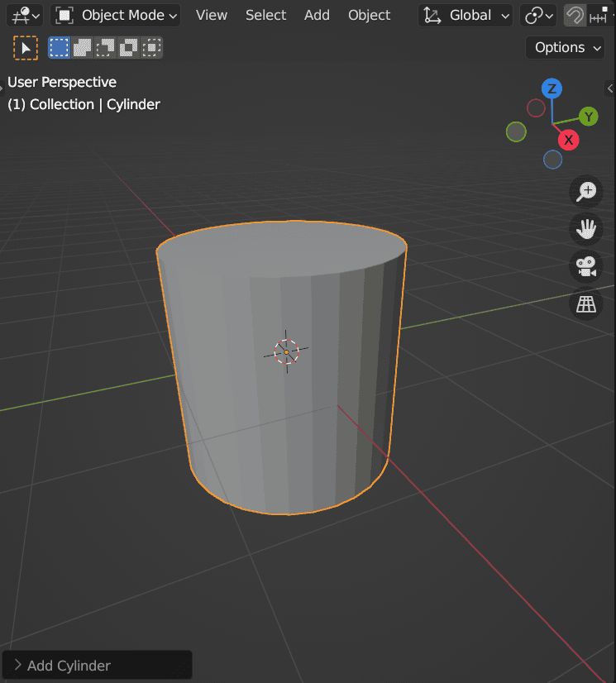Viewport: 616px width, 683px height.
Task: Click the 3D cursor at cylinder center
Action: tap(286, 352)
